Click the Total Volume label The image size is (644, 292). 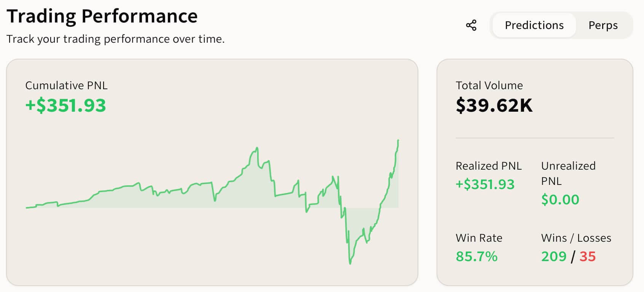[489, 85]
